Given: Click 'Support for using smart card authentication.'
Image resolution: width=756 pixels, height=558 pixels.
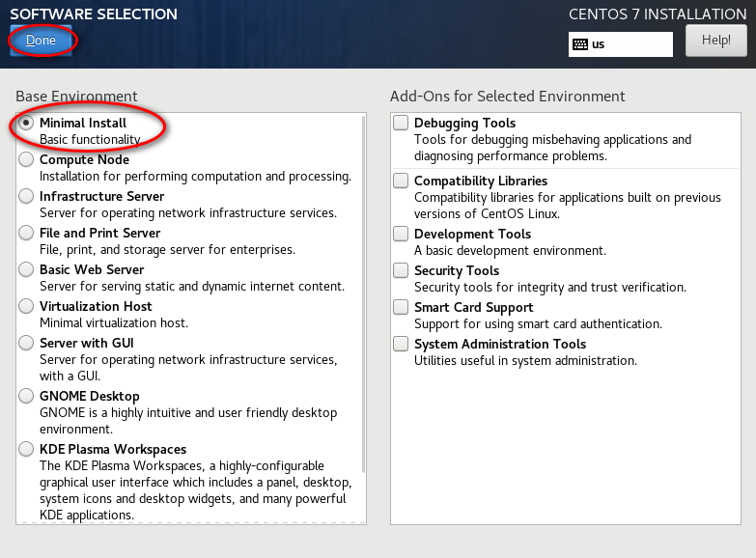Looking at the screenshot, I should pos(538,324).
